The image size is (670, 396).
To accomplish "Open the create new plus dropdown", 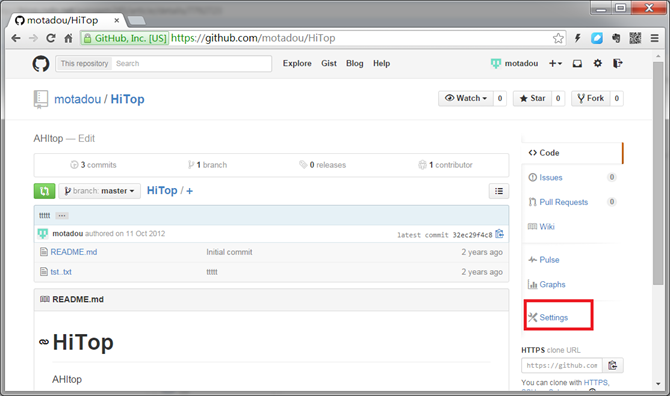I will coord(555,64).
